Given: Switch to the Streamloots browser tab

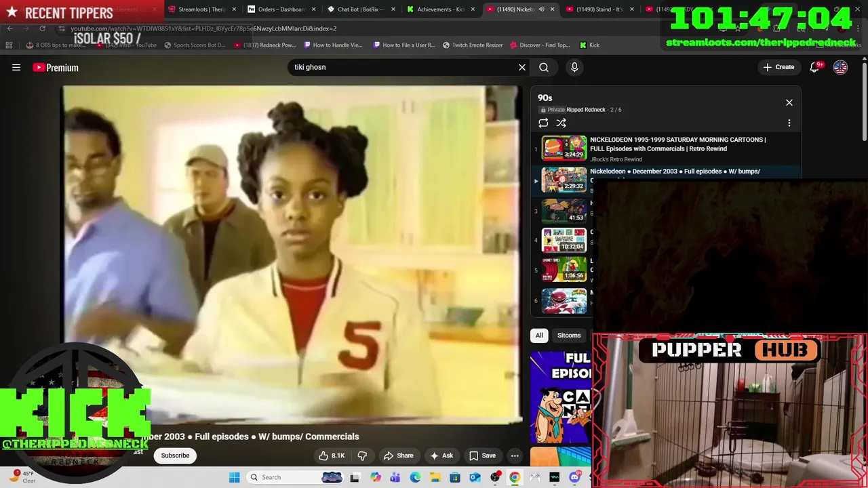Looking at the screenshot, I should point(201,9).
